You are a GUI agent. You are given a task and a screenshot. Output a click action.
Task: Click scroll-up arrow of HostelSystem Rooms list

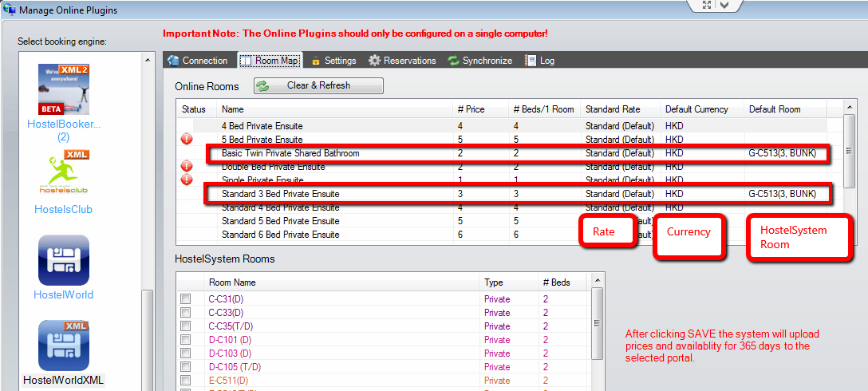tap(596, 279)
